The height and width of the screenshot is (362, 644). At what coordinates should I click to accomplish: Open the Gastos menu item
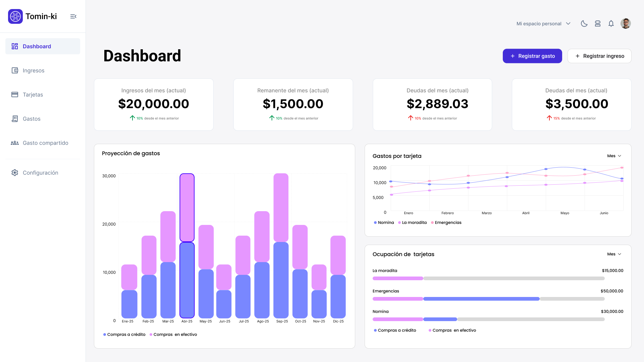pos(43,119)
